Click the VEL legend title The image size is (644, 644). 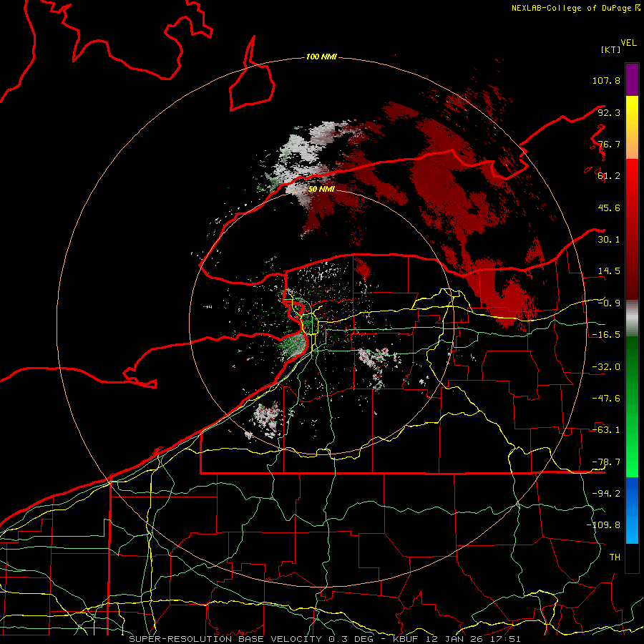628,43
